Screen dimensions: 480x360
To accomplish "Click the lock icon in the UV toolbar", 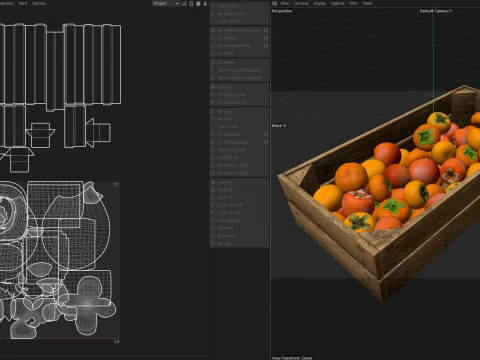I will coord(191,3).
